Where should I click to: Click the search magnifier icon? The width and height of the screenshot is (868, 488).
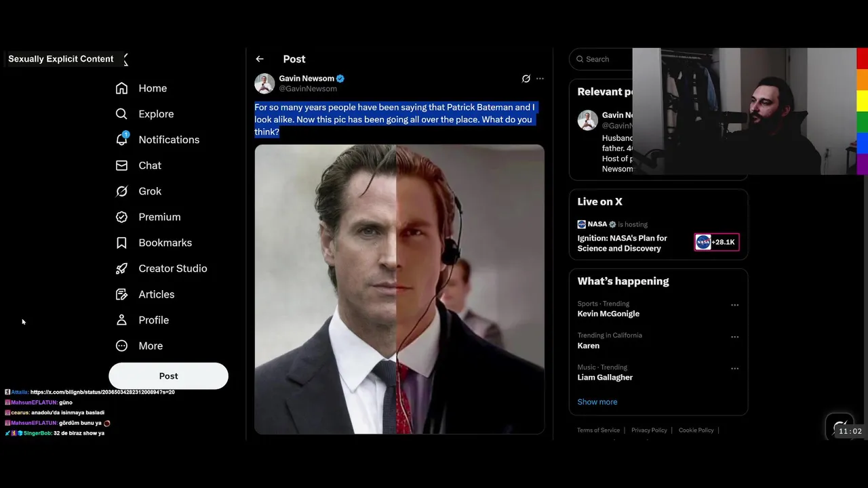point(580,59)
